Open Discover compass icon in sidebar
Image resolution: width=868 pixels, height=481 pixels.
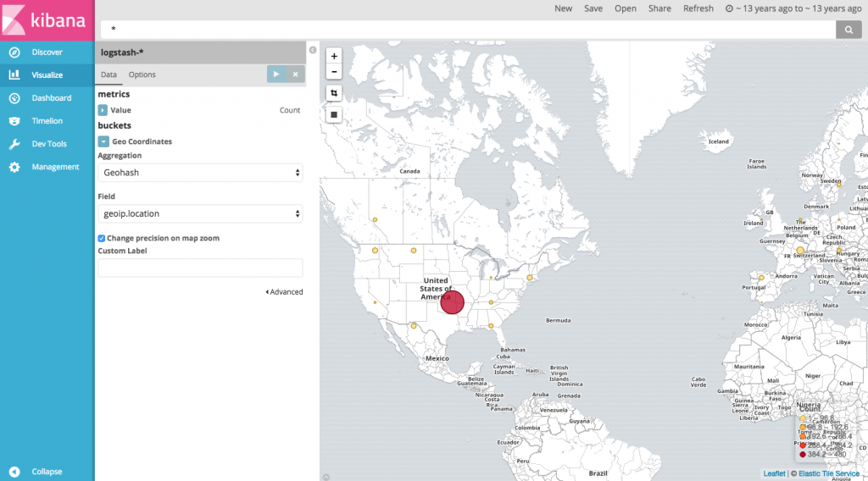click(14, 52)
